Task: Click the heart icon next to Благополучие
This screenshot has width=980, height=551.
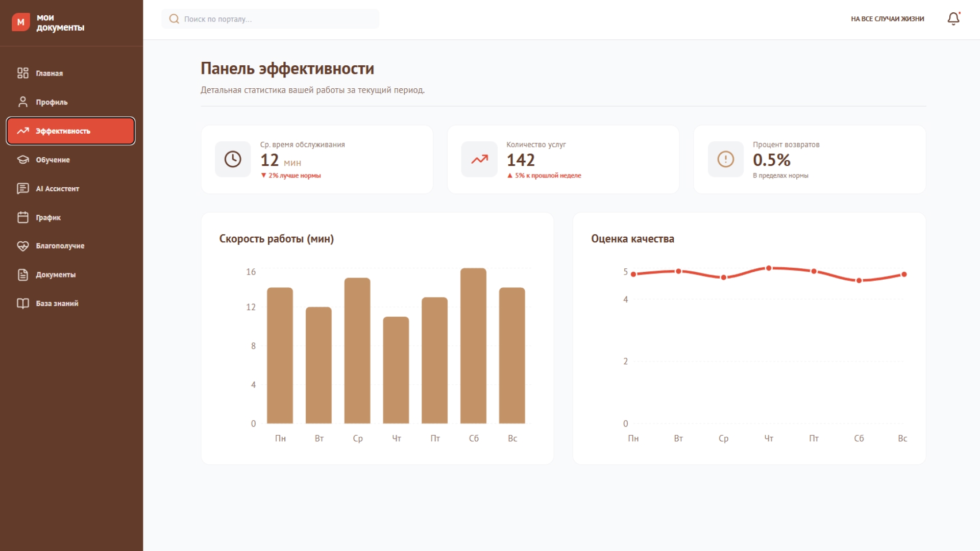Action: (x=23, y=246)
